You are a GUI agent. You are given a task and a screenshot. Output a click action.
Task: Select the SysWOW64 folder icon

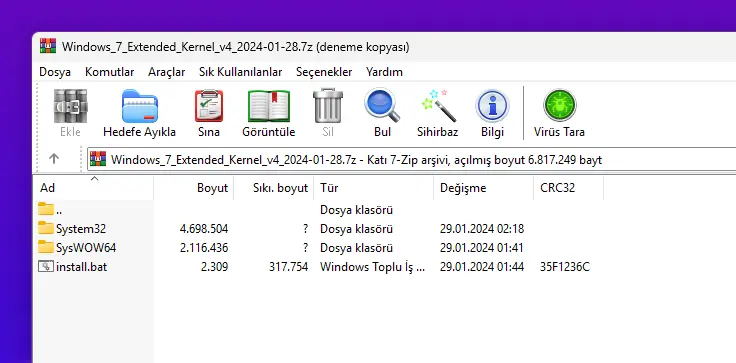[x=46, y=247]
